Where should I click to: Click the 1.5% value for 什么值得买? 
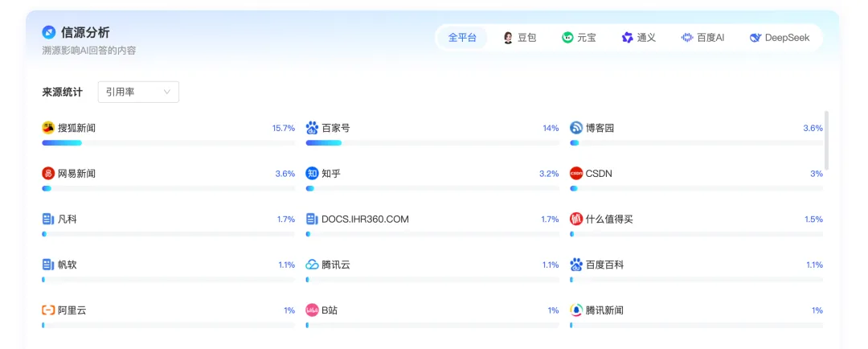click(x=813, y=219)
